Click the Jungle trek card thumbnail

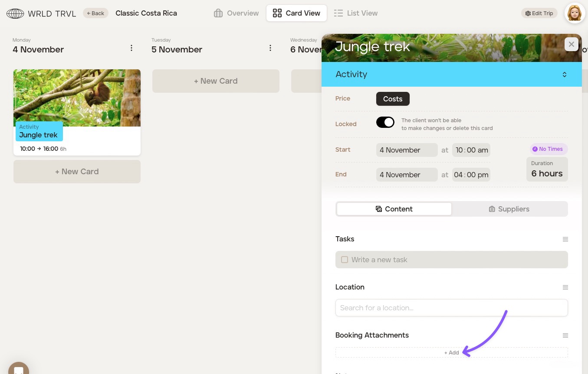click(77, 98)
